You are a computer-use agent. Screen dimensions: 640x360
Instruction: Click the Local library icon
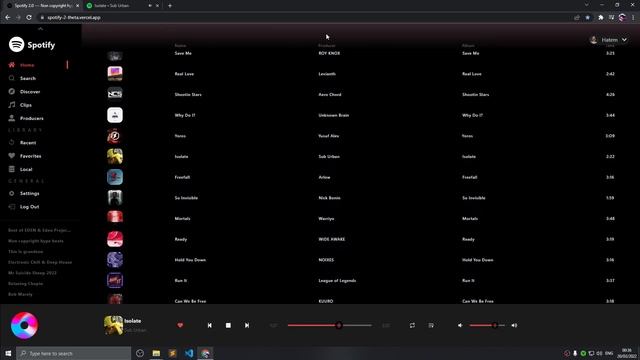[11, 169]
